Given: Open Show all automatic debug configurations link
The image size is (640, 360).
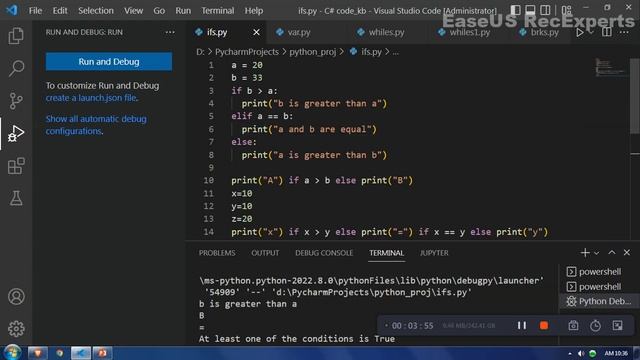Looking at the screenshot, I should 96,125.
